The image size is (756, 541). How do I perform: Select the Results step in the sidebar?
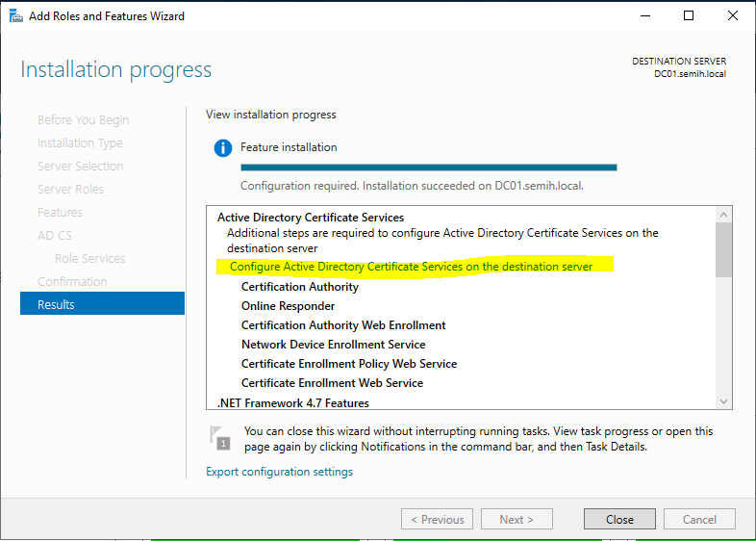click(x=102, y=304)
